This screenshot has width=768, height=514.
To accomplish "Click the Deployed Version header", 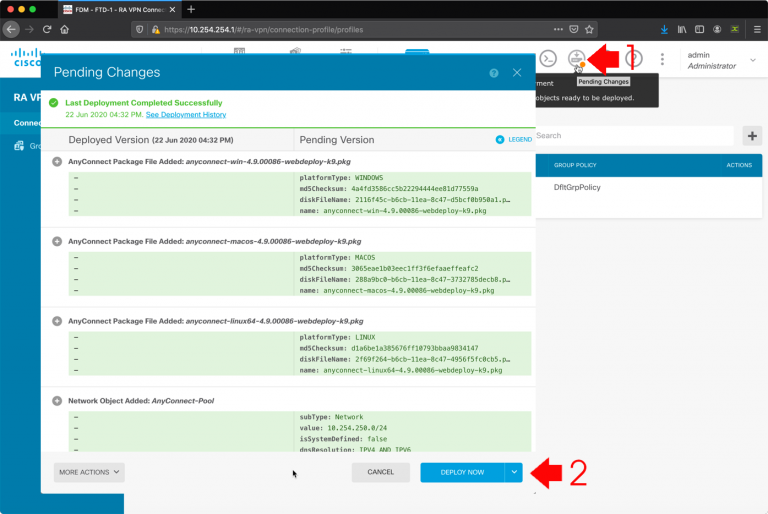I will (151, 140).
